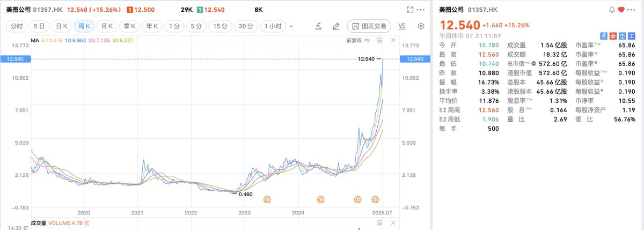This screenshot has height=230, width=644.
Task: Click the fourth blue stock tag badge
Action: click(631, 35)
